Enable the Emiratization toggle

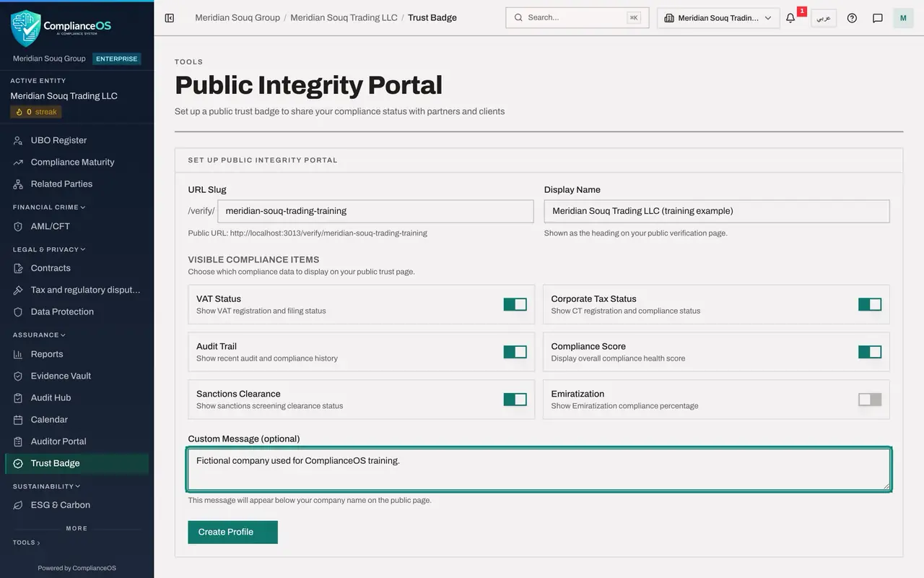pos(870,400)
